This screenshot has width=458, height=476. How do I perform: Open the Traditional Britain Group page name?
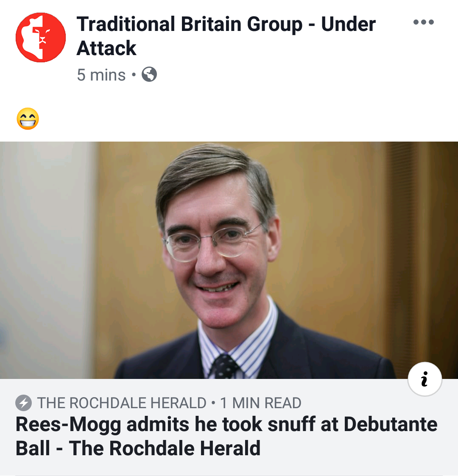pos(189,25)
